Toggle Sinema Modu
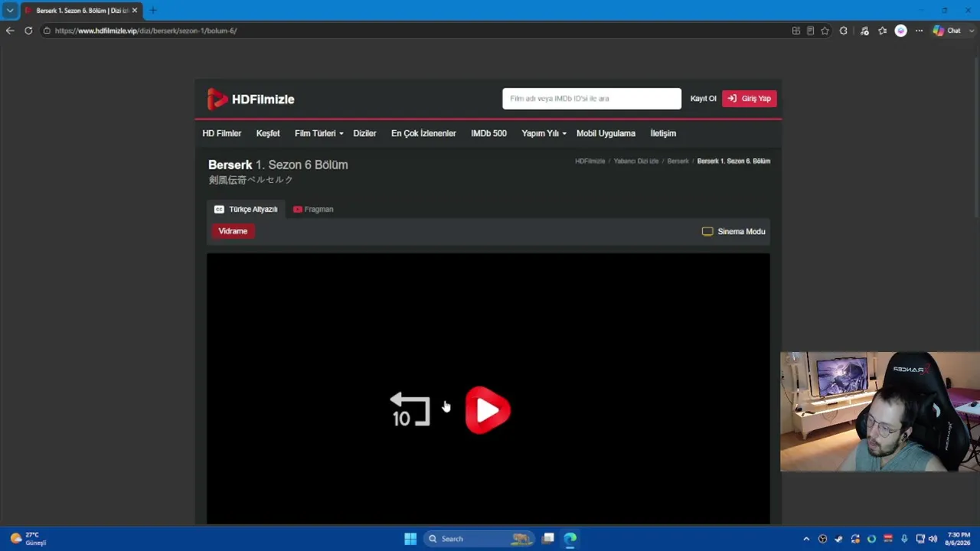The width and height of the screenshot is (980, 551). pos(733,231)
